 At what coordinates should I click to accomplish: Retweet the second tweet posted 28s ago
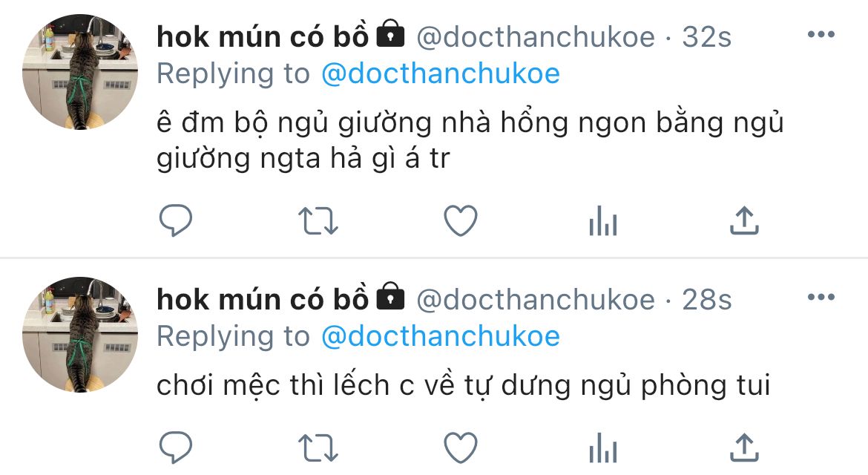click(x=318, y=448)
